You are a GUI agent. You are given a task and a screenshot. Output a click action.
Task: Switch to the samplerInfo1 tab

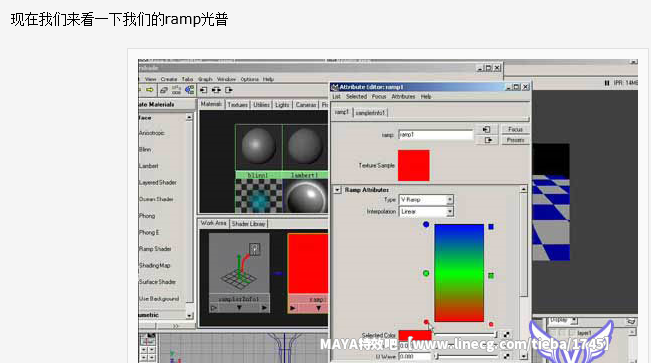(370, 113)
